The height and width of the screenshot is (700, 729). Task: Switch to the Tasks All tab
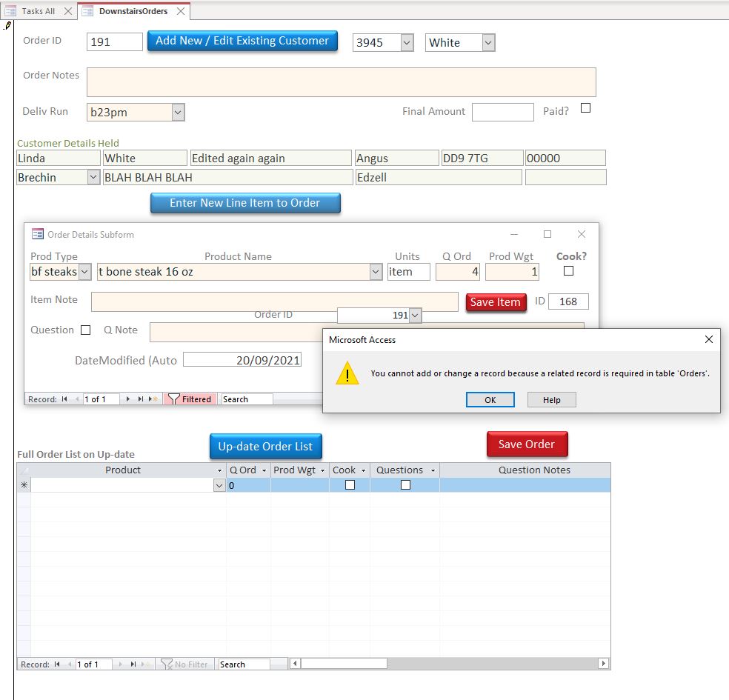38,11
